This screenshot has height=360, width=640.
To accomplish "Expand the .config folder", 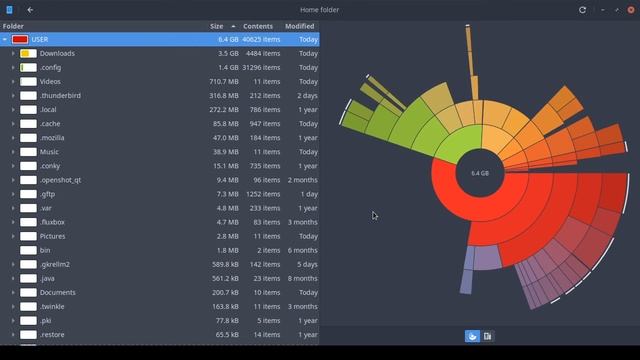I will pos(13,67).
